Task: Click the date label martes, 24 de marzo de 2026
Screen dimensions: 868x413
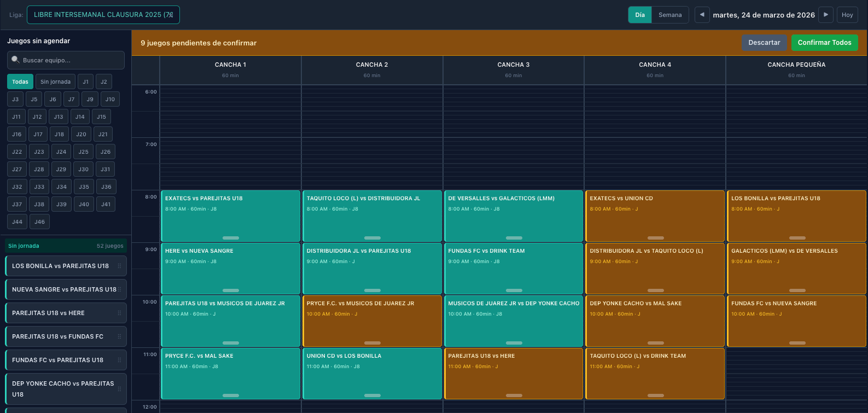Action: tap(764, 15)
